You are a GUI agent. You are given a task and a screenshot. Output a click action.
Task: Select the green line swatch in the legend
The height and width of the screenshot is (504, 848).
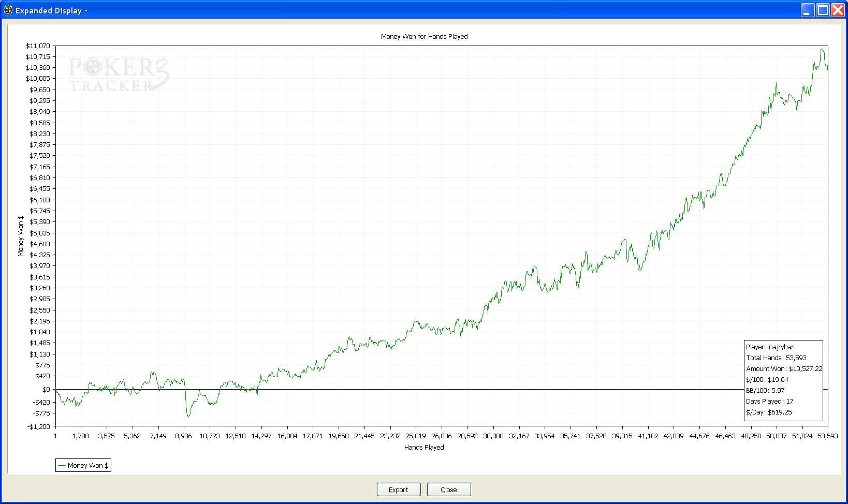pyautogui.click(x=62, y=466)
